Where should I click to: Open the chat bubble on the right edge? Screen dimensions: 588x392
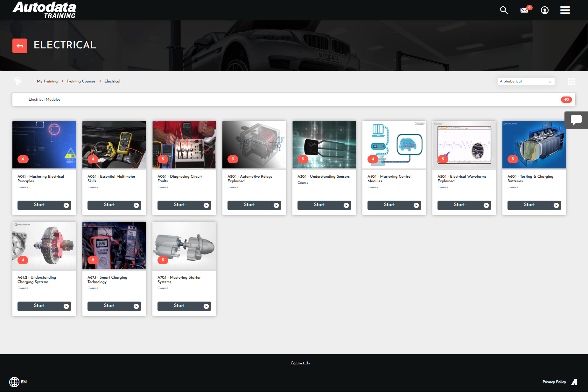(576, 120)
